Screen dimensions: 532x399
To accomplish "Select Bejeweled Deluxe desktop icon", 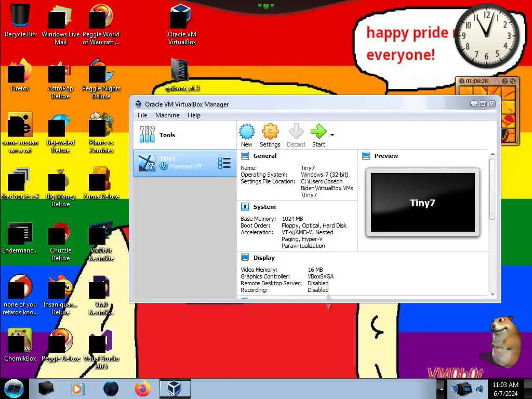I will click(x=60, y=132).
